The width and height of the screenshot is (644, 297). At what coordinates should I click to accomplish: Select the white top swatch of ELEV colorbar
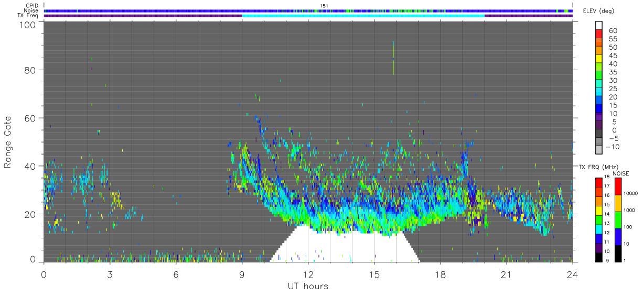[x=599, y=26]
